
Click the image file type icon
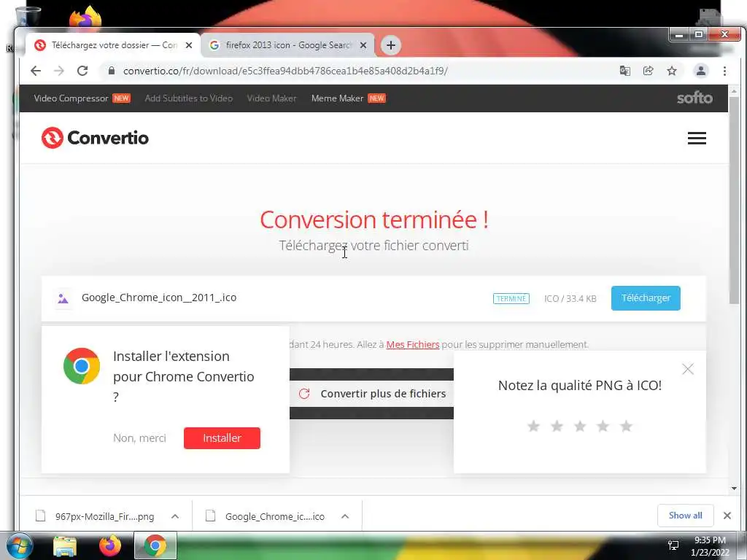pos(63,298)
